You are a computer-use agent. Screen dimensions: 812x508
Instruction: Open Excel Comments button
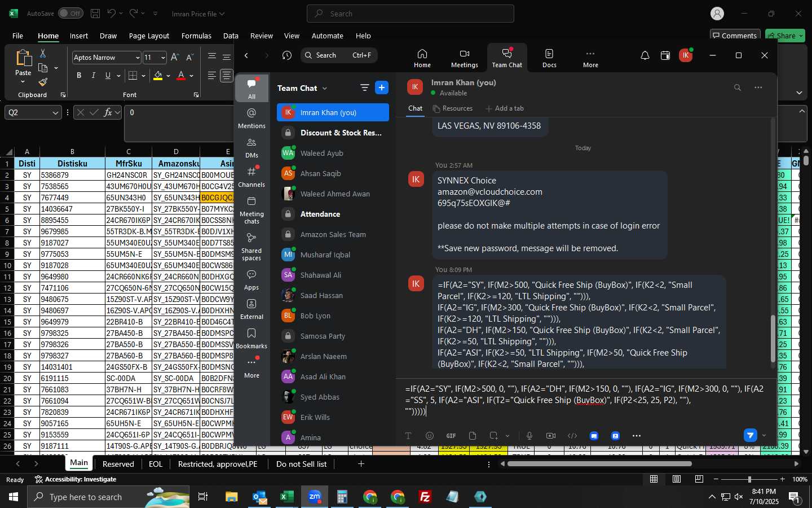coord(735,36)
